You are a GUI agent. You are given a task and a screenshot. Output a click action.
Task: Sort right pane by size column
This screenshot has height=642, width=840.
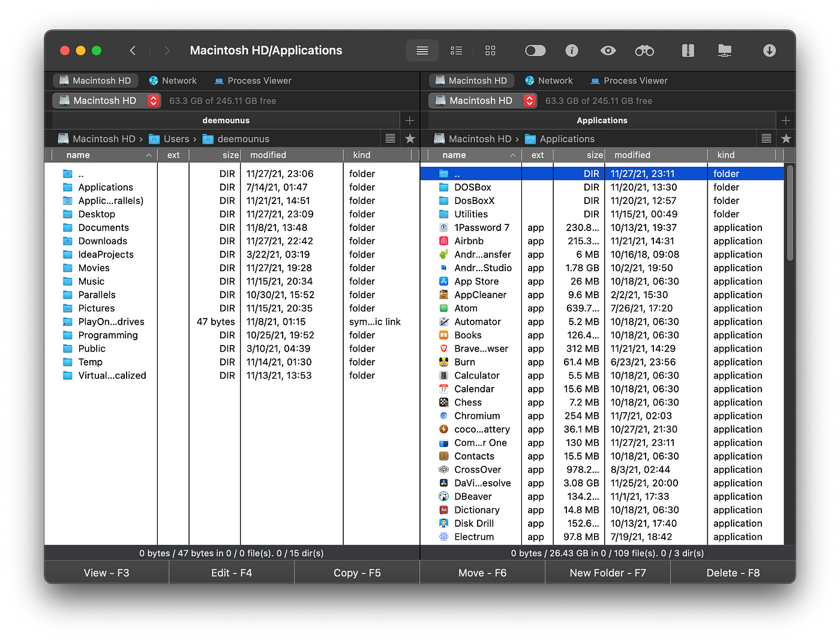point(579,155)
